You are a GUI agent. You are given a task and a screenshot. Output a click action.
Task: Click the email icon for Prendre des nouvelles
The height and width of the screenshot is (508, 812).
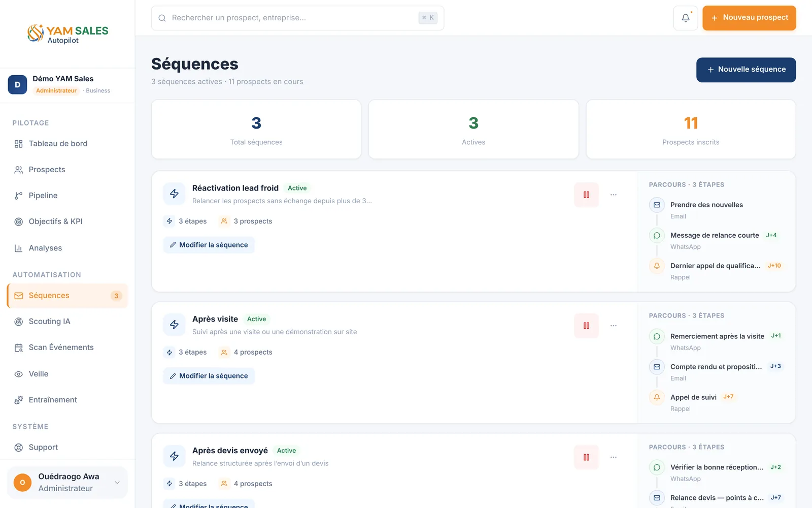tap(657, 205)
